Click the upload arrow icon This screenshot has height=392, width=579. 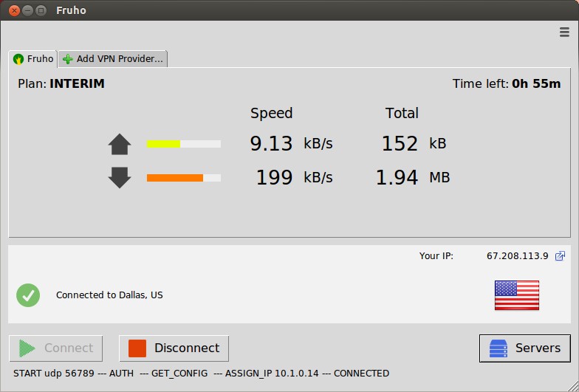pos(120,144)
